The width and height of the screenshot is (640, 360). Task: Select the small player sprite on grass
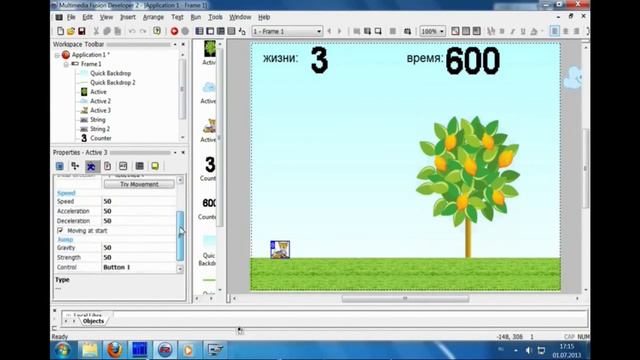click(280, 249)
